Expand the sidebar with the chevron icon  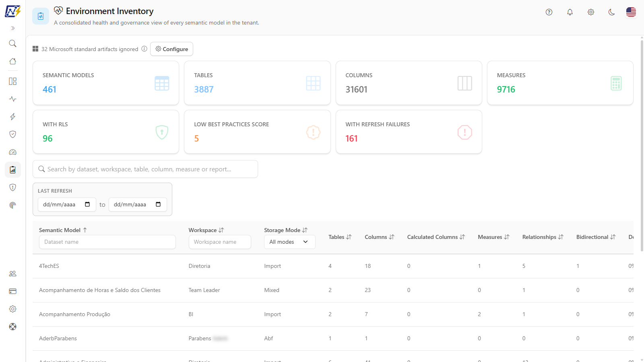13,28
